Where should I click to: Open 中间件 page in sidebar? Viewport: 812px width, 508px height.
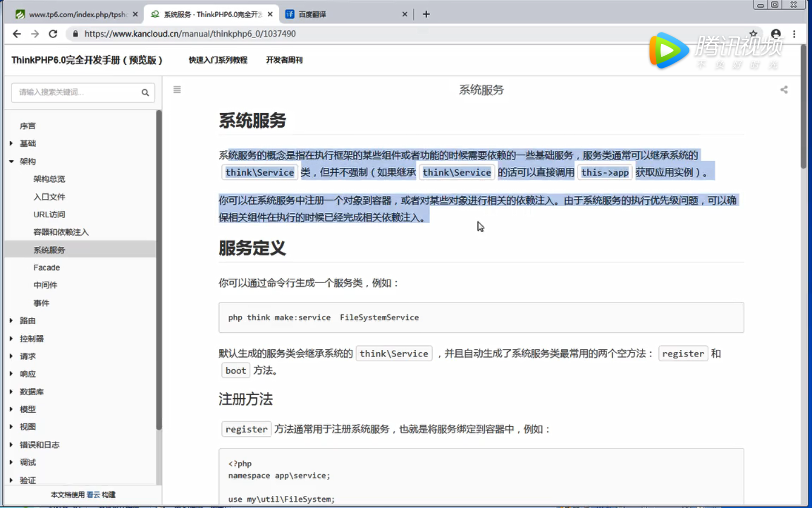click(x=45, y=285)
